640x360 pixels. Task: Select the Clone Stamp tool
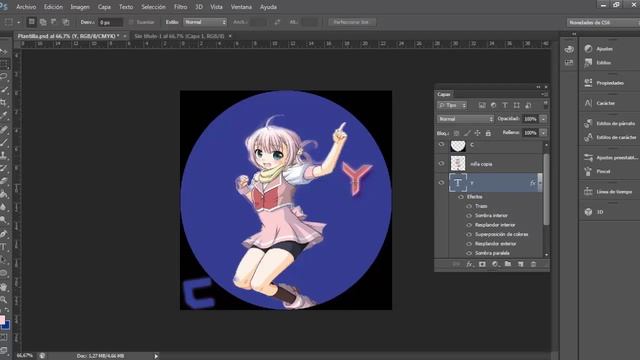pos(4,155)
